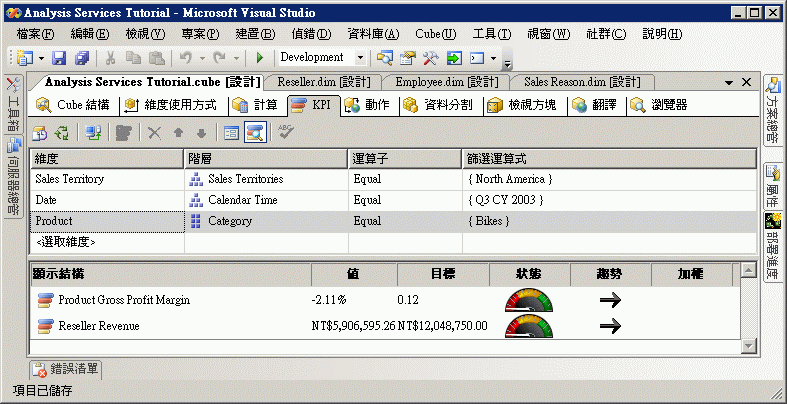This screenshot has width=787, height=404.
Task: Click the Copy icon in the toolbar
Action: click(x=134, y=58)
